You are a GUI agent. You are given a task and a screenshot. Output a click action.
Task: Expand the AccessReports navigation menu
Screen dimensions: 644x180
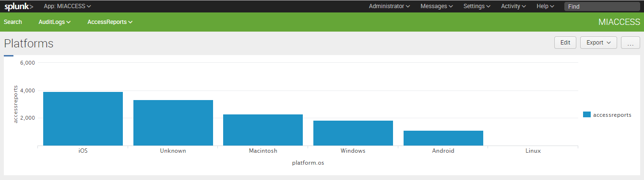[110, 22]
